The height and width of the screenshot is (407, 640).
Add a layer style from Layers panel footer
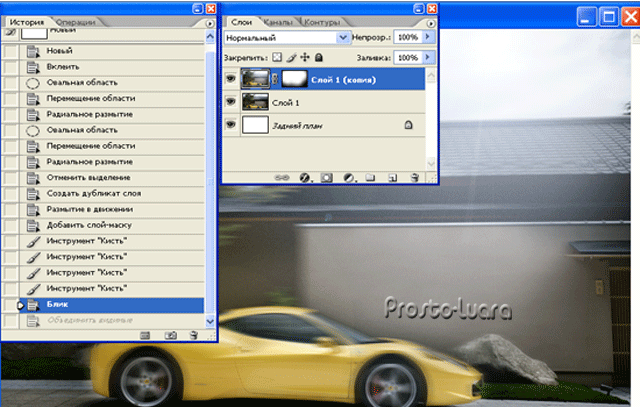click(305, 178)
